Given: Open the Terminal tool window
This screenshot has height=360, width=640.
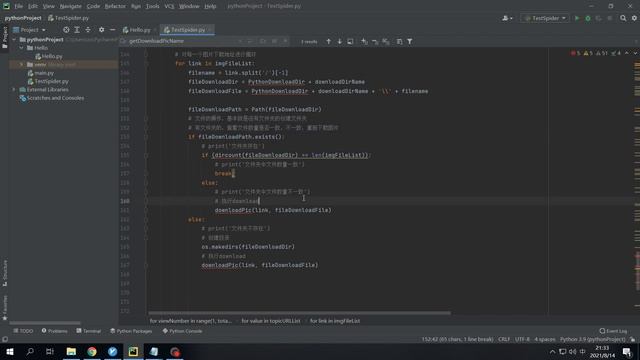Looking at the screenshot, I should [89, 331].
